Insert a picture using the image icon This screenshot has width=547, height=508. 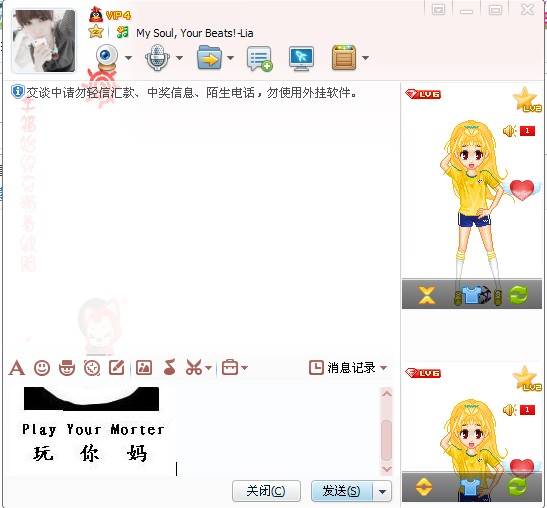pos(144,368)
